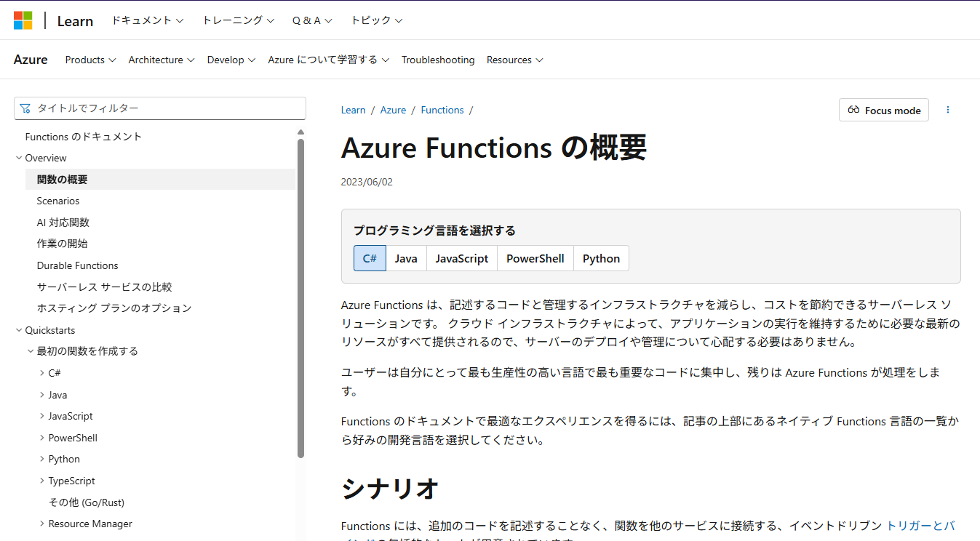This screenshot has height=541, width=980.
Task: Open the Q&A menu in header
Action: 312,20
